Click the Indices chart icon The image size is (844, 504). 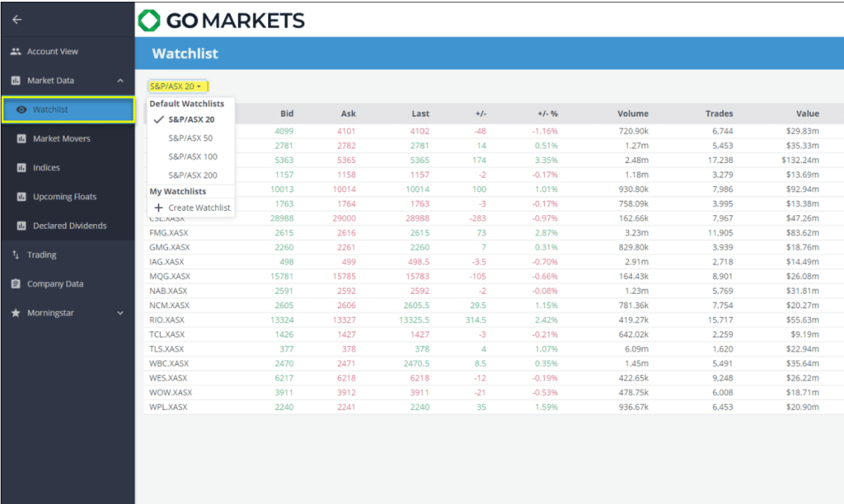tap(21, 168)
